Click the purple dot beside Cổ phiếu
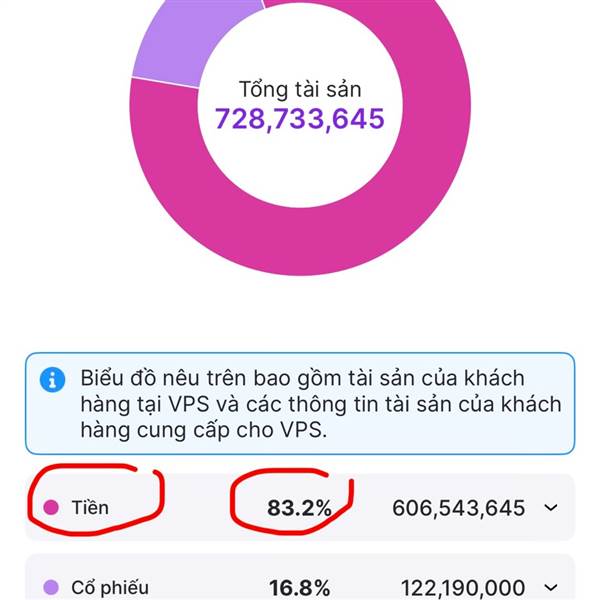Image resolution: width=600 pixels, height=600 pixels. coord(48,587)
